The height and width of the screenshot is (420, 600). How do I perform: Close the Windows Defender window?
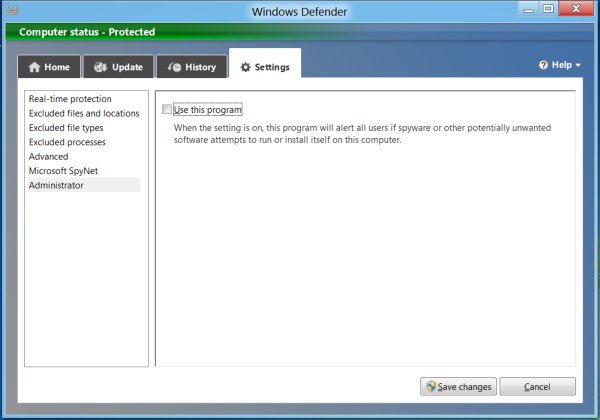[576, 9]
